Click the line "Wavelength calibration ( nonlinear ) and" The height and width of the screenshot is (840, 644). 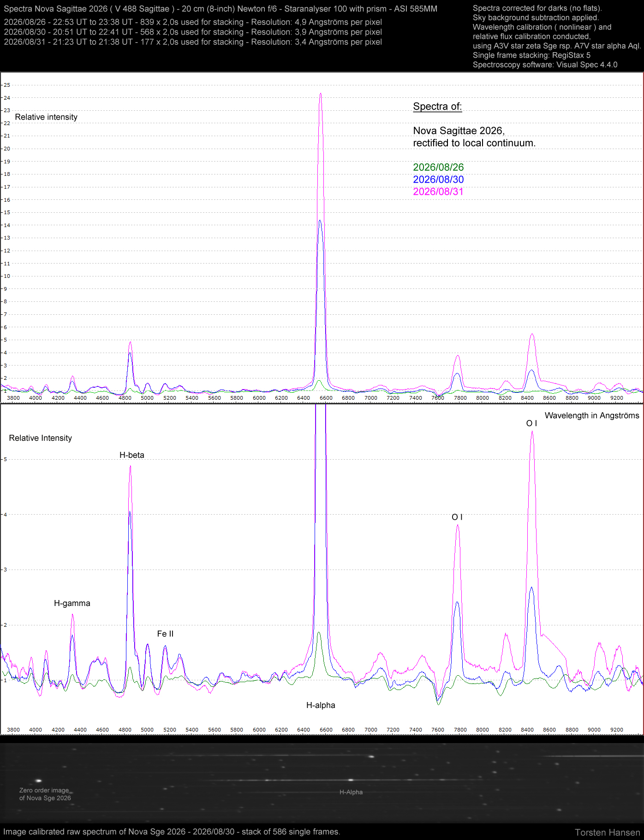click(x=542, y=27)
